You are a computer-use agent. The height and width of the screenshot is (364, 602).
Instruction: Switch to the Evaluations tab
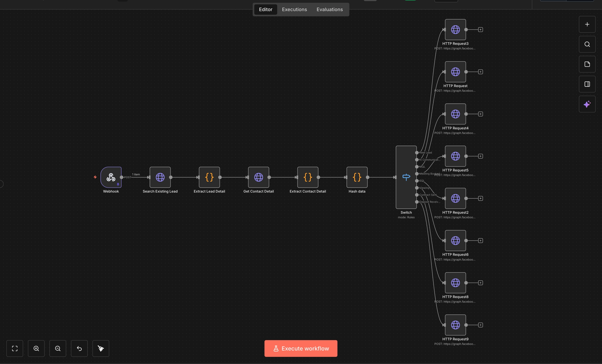(x=329, y=9)
